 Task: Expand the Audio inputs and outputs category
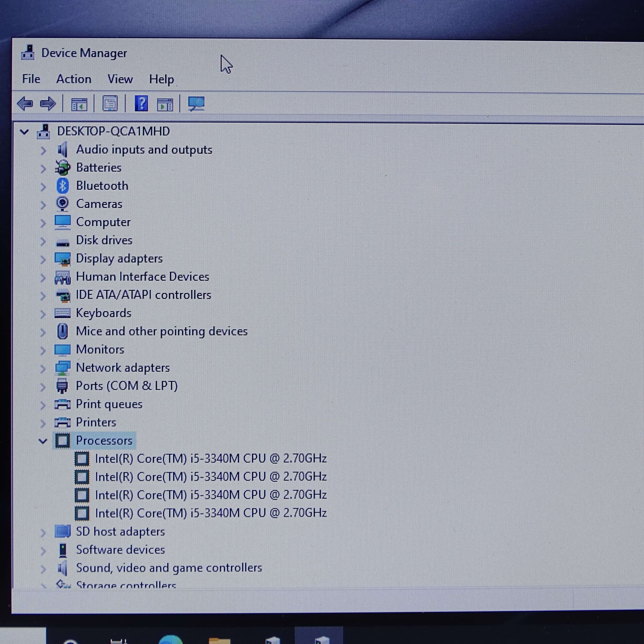click(x=43, y=151)
